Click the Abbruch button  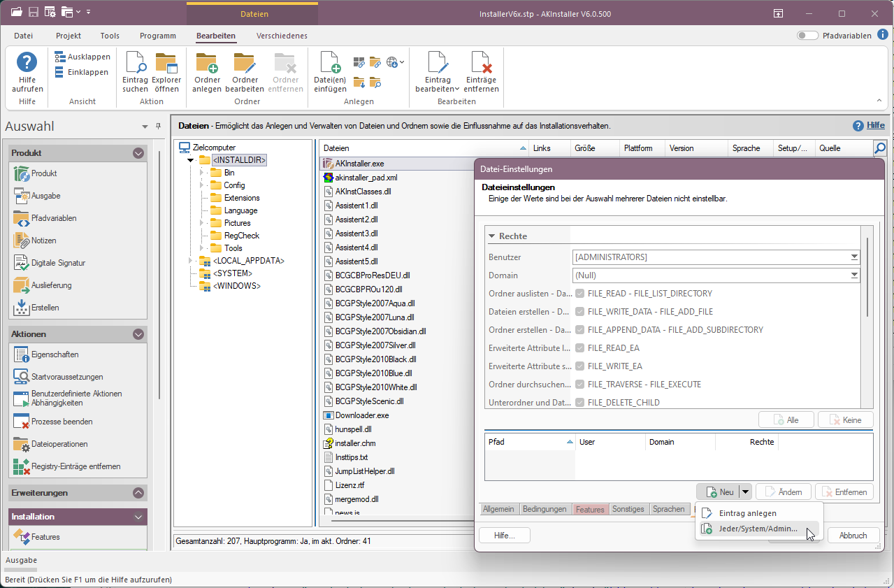coord(853,536)
